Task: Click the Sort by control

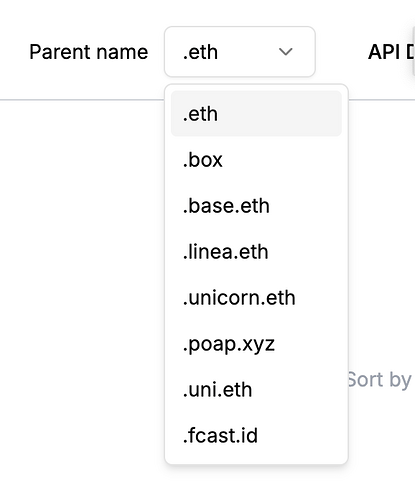Action: point(379,380)
